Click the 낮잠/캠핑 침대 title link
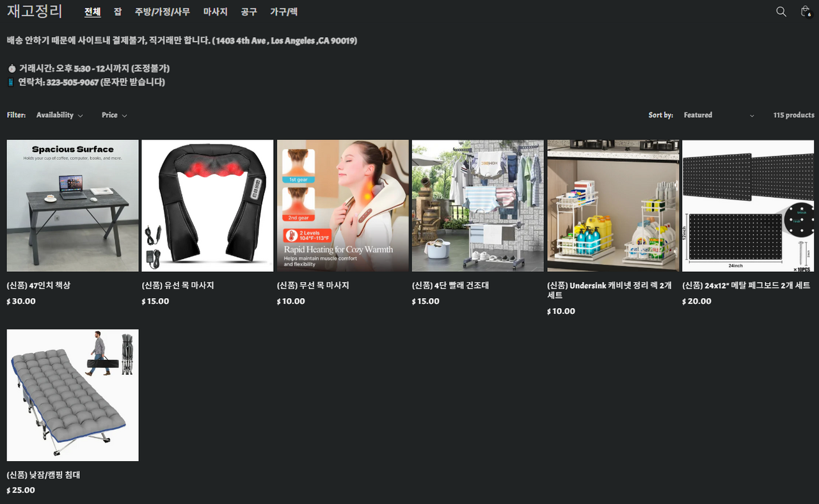This screenshot has width=819, height=504. pyautogui.click(x=44, y=475)
